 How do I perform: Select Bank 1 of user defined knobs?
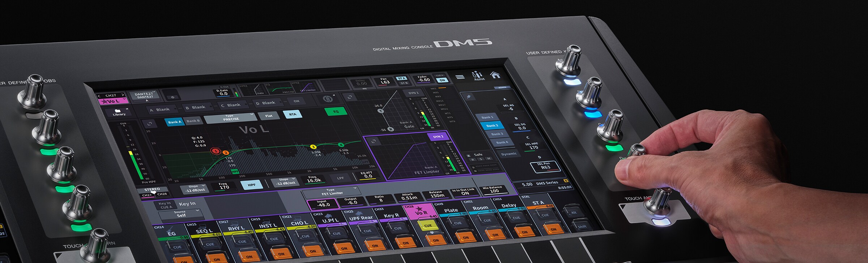(x=487, y=117)
